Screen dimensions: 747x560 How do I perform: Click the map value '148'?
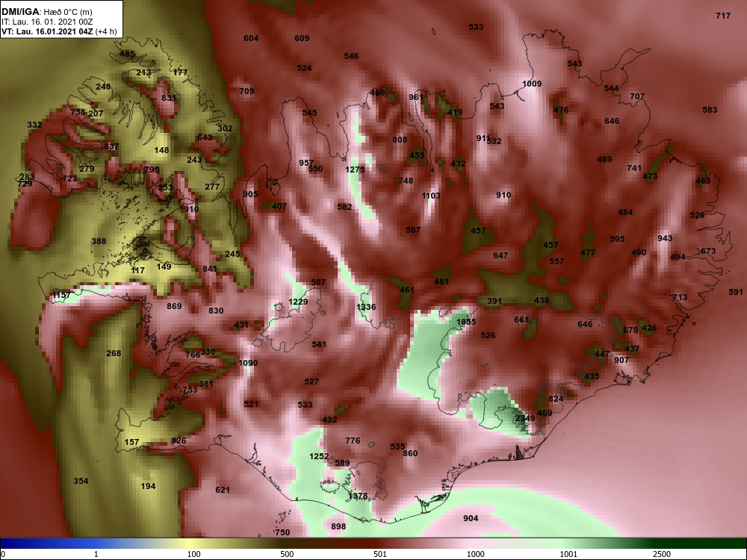162,150
